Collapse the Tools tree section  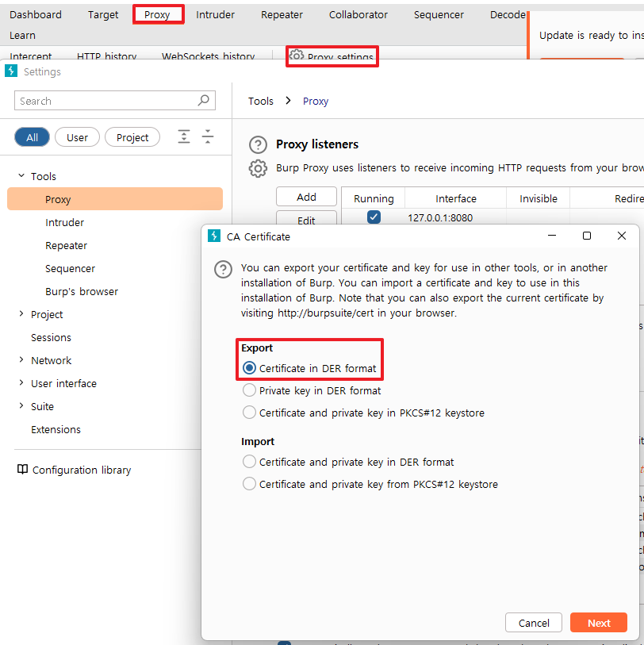(x=21, y=175)
